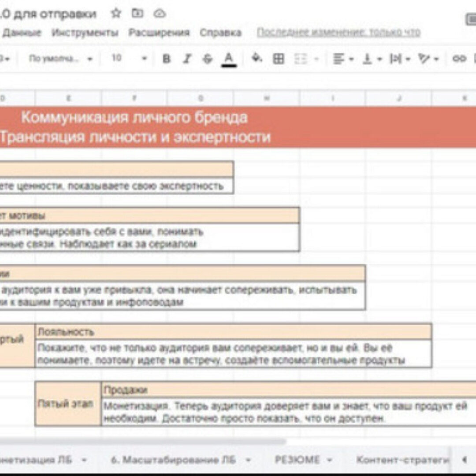
Task: Open the text color picker
Action: pyautogui.click(x=228, y=59)
